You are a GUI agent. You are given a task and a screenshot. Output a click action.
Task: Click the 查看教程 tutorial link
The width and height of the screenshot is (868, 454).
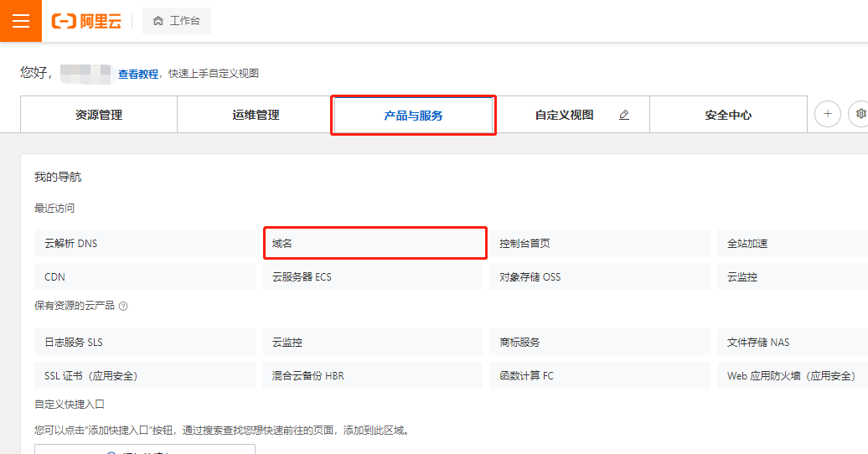(138, 74)
